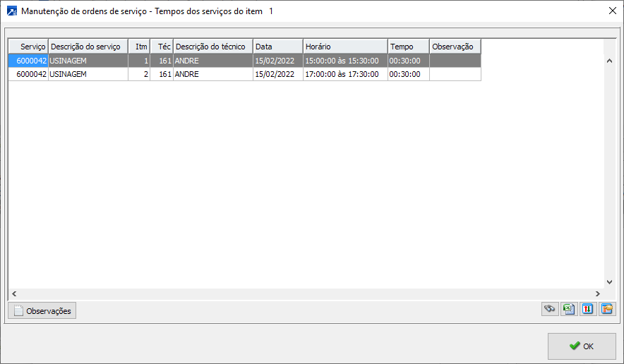Click the 00:30:00 Tempo cell in row one
This screenshot has height=364, width=624.
409,61
